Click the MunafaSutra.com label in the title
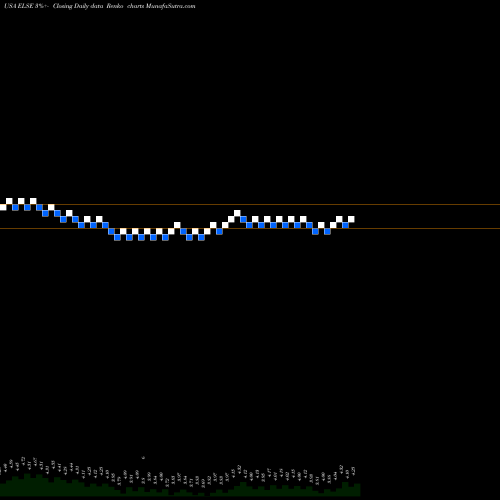The width and height of the screenshot is (500, 500). [x=170, y=6]
